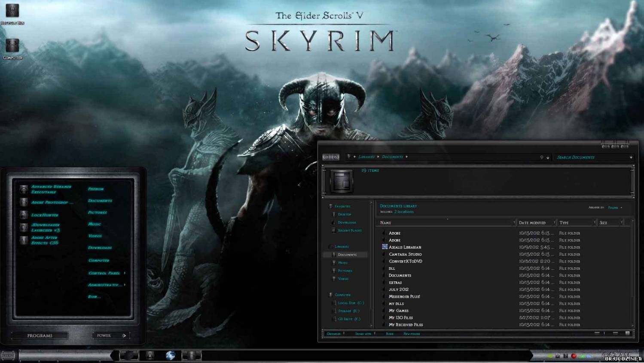This screenshot has height=363, width=644.
Task: Start JDownloader Launcher v3 from the start menu
Action: [x=40, y=227]
